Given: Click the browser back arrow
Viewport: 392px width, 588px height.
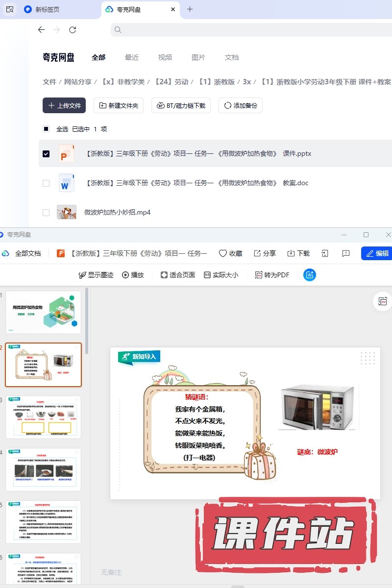Looking at the screenshot, I should click(x=41, y=30).
